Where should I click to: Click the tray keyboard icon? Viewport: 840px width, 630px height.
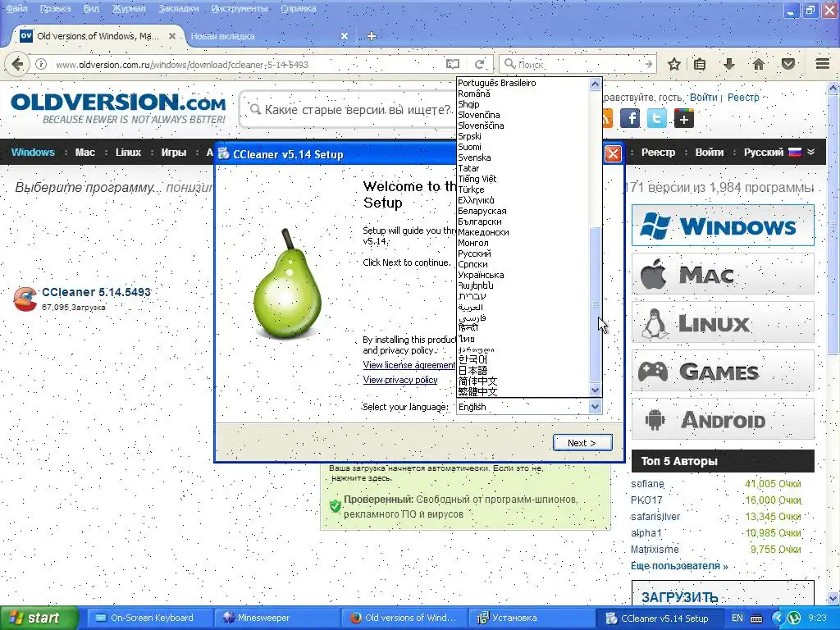(756, 619)
